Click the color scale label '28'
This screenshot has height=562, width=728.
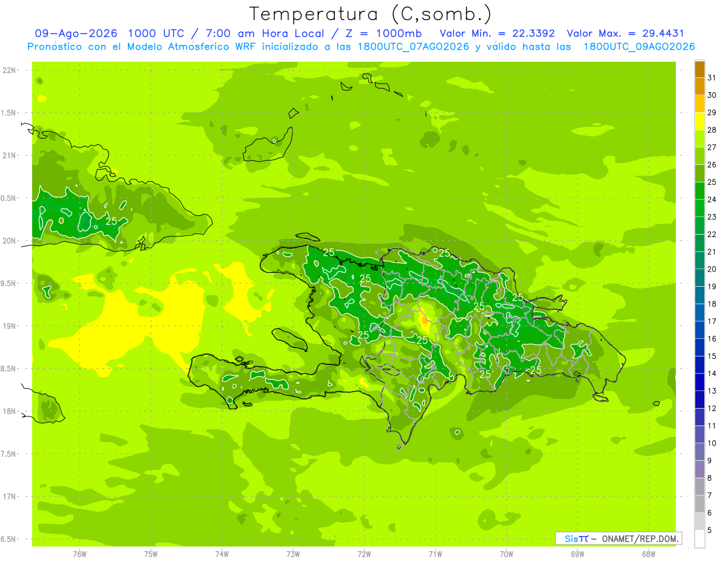[x=712, y=130]
